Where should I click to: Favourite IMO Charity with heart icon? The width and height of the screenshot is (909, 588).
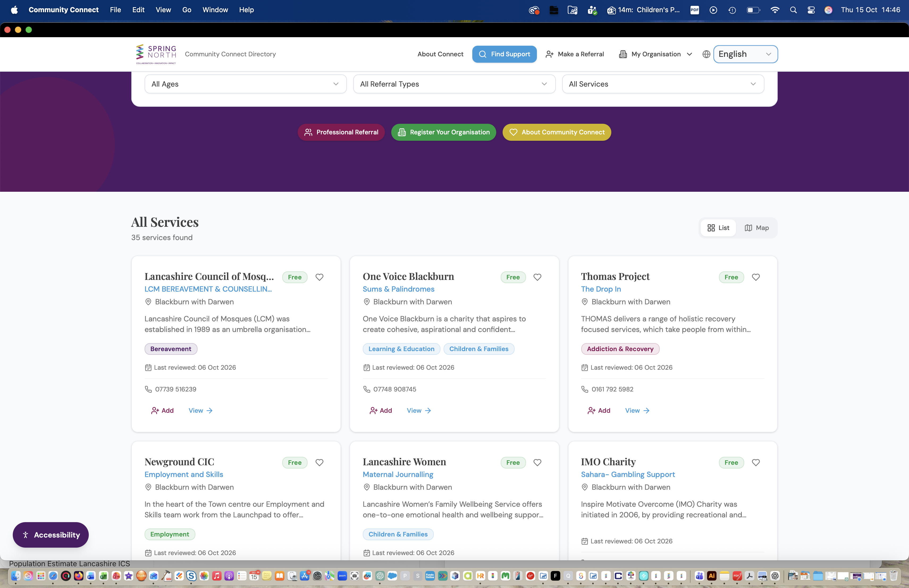coord(756,462)
